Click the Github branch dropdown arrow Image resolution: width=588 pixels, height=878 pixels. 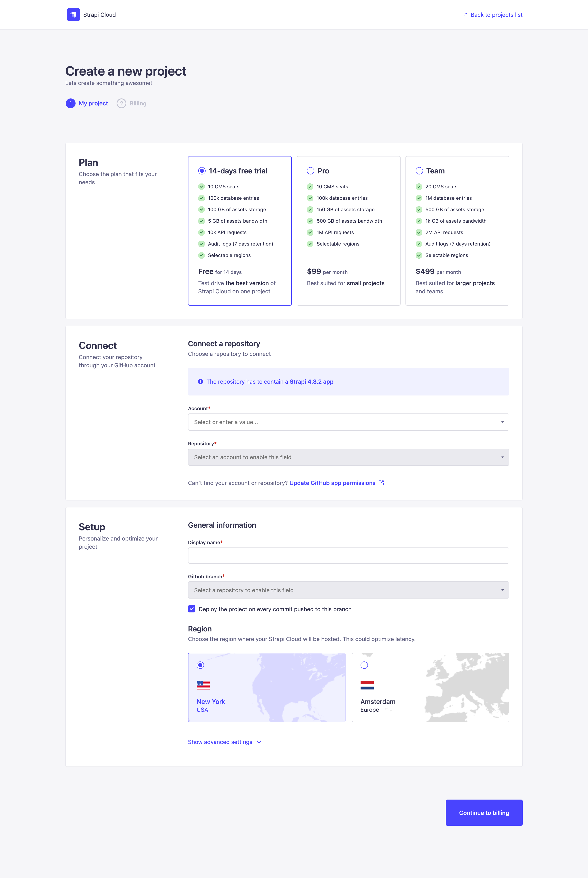[x=502, y=590]
